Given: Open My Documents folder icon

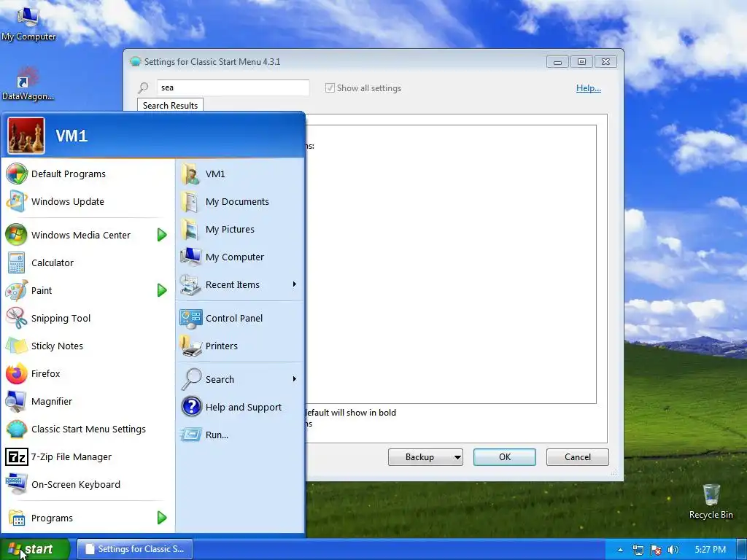Looking at the screenshot, I should pyautogui.click(x=190, y=201).
